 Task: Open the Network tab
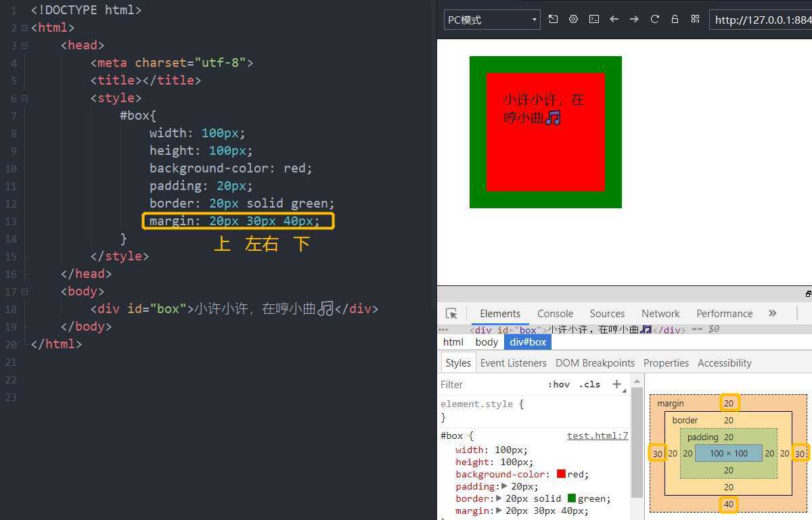click(x=660, y=314)
